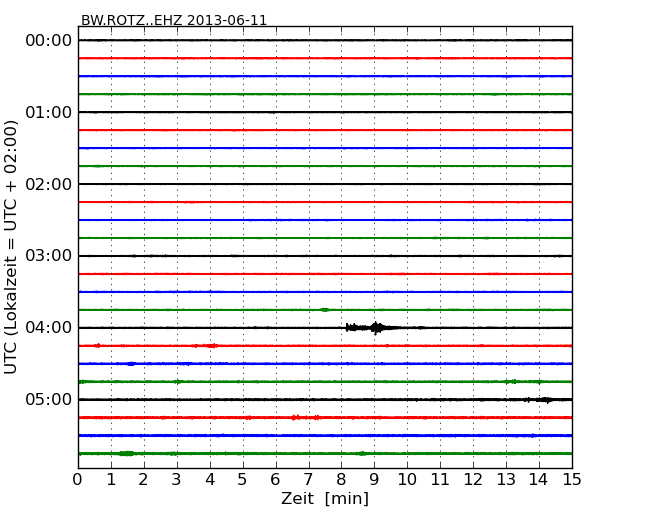Click the x-axis tick label 13
650x520 pixels.
coord(506,480)
